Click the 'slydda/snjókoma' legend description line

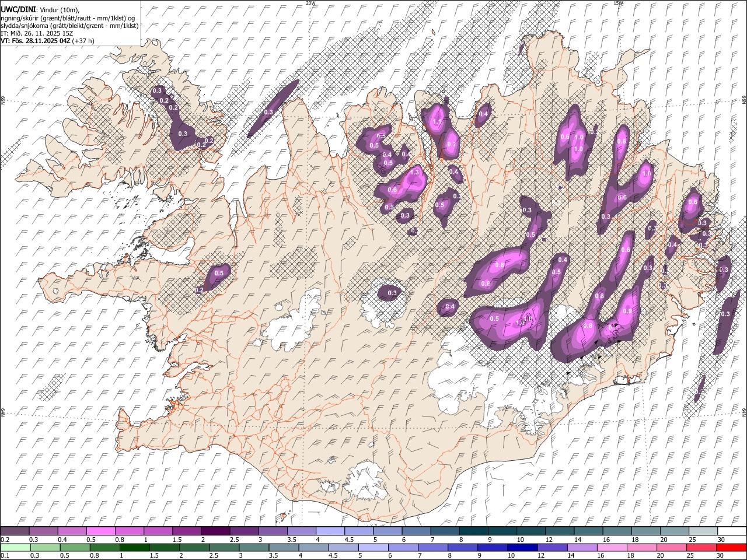point(69,26)
